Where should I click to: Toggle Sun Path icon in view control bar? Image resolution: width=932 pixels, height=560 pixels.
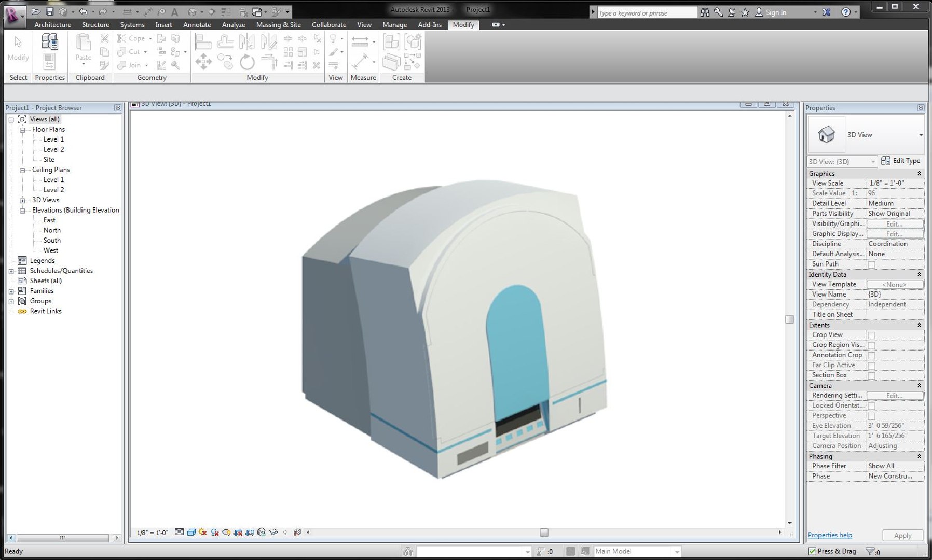pos(202,532)
